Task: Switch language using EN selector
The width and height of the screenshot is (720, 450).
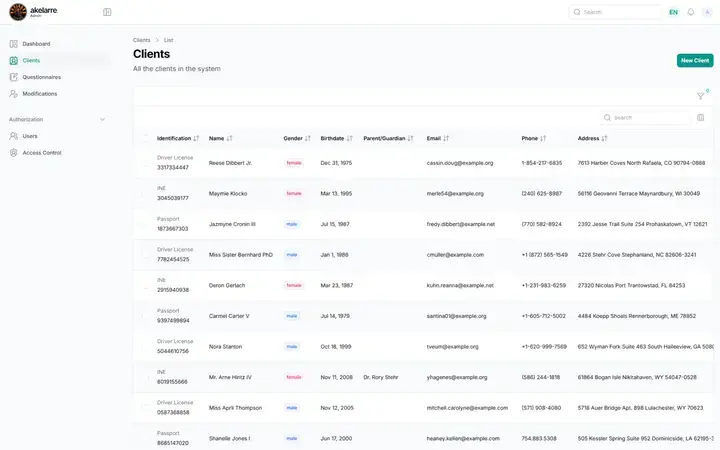Action: click(x=673, y=12)
